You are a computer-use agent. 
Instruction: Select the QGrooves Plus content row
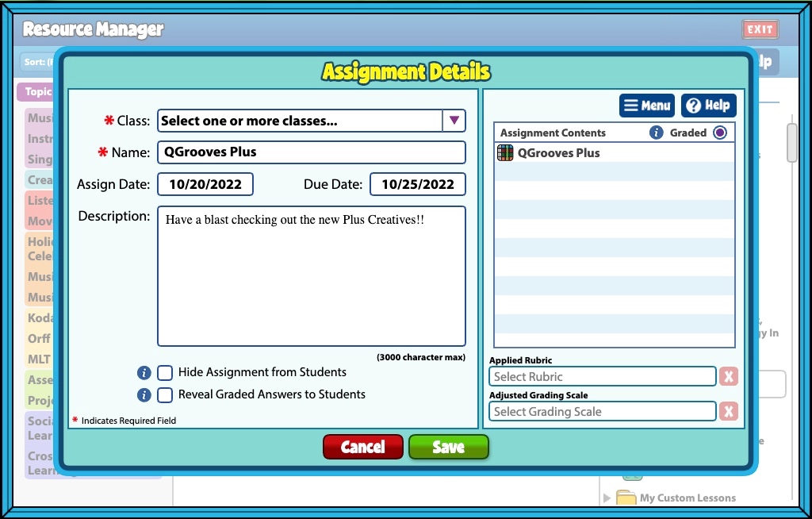[x=615, y=153]
